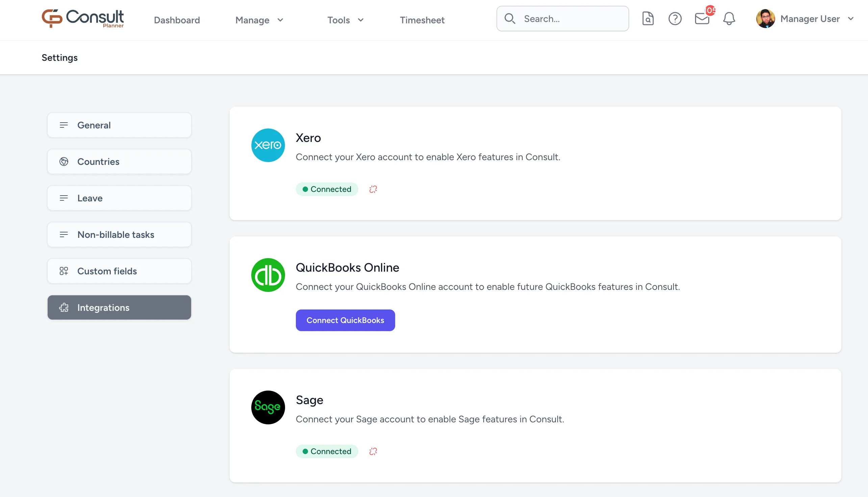Disconnect the Xero integration
Image resolution: width=868 pixels, height=497 pixels.
[x=373, y=189]
